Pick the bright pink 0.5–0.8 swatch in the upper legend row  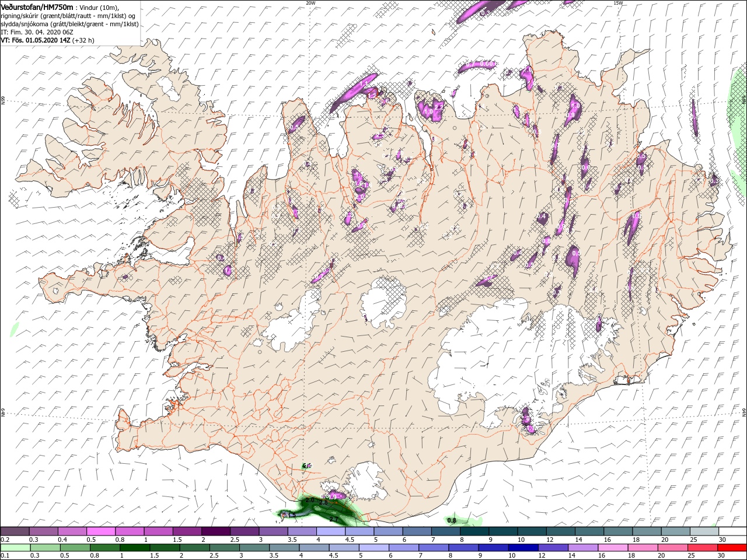click(x=100, y=531)
